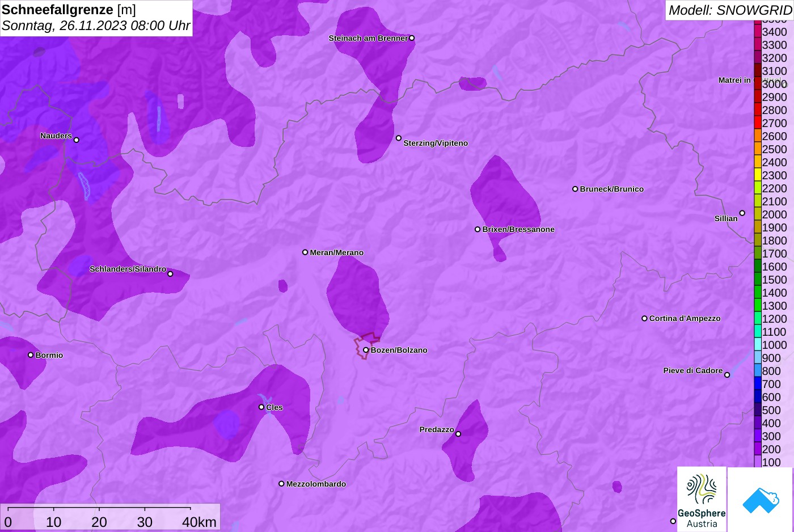794x532 pixels.
Task: Click the 1200 legend value
Action: 774,319
